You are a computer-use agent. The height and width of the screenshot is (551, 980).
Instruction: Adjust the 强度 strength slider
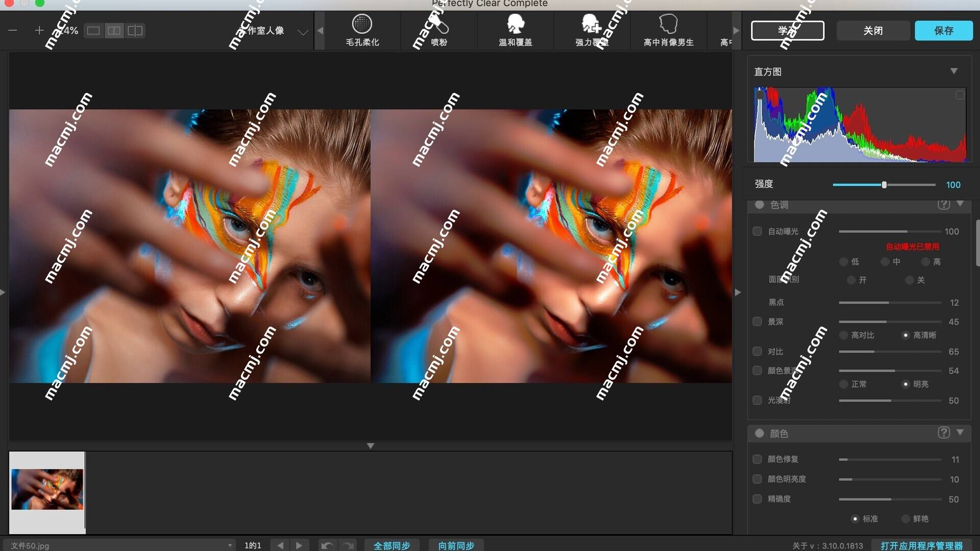point(884,185)
